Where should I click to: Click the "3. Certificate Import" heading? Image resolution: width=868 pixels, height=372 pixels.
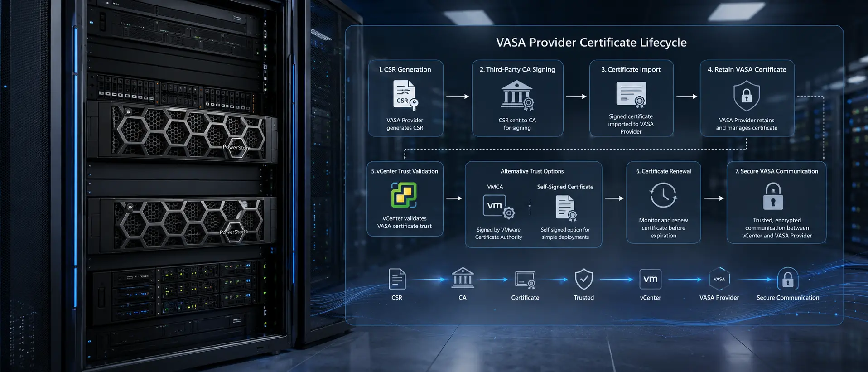coord(631,70)
